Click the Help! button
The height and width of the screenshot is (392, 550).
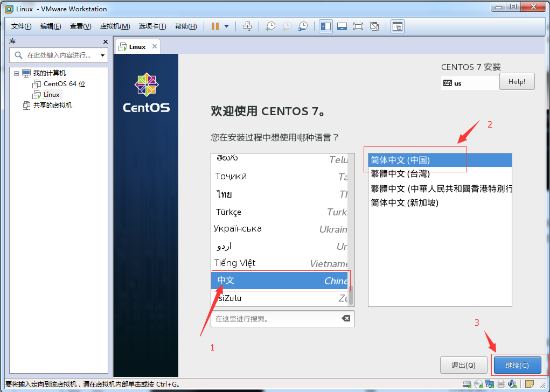tap(517, 81)
